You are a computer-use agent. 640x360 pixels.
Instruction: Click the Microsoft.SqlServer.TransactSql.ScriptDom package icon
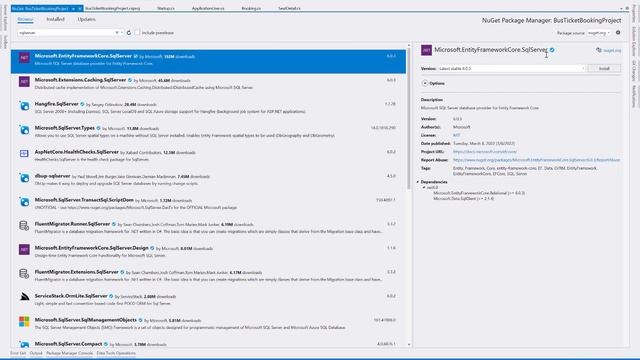coord(24,202)
